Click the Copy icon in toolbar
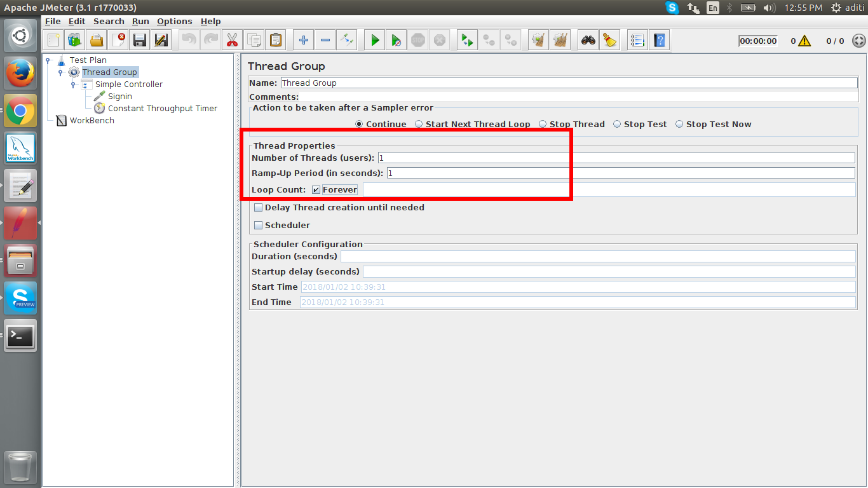 254,41
